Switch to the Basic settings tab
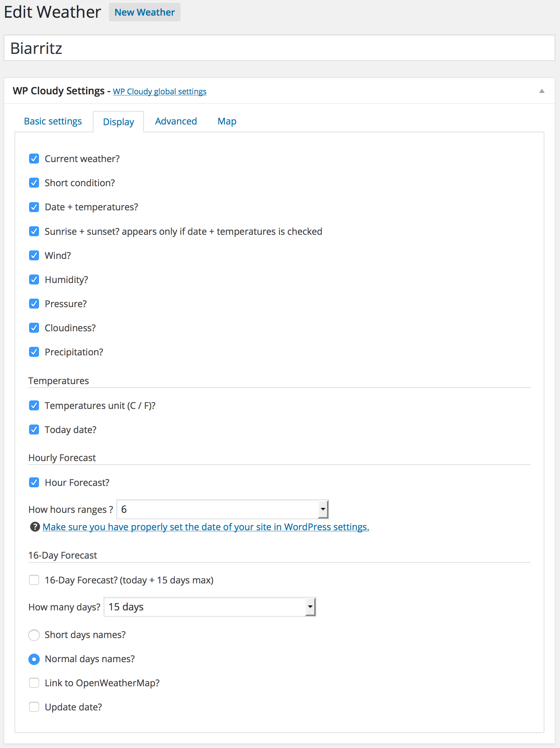 tap(53, 121)
